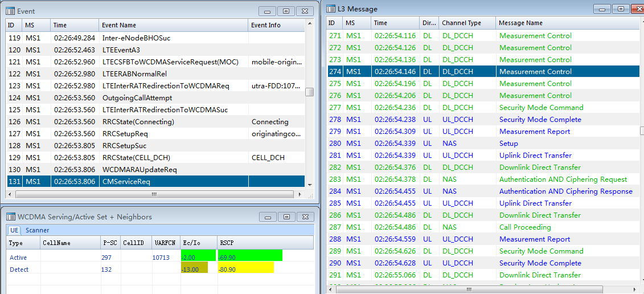
Task: Click the Active cell RSCP -69.90 bar
Action: (x=250, y=255)
